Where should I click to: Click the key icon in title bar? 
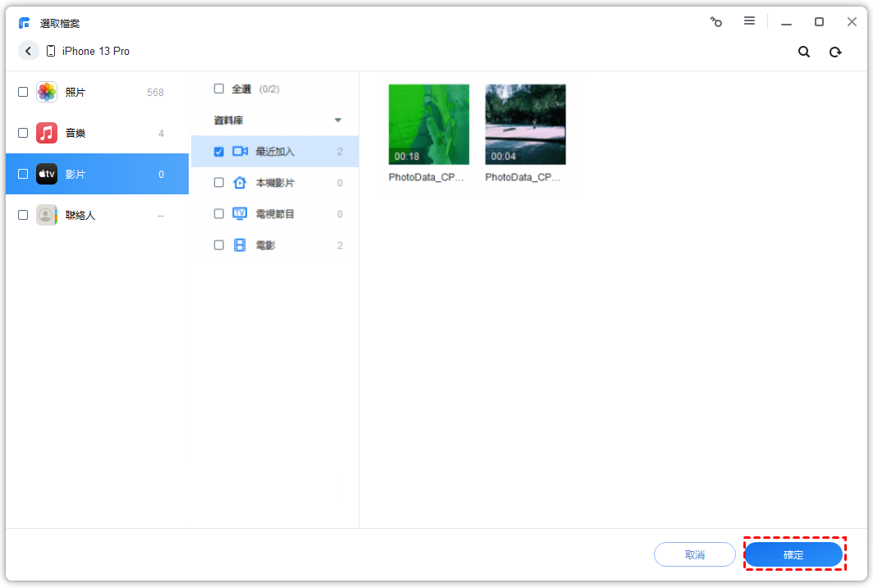[716, 22]
